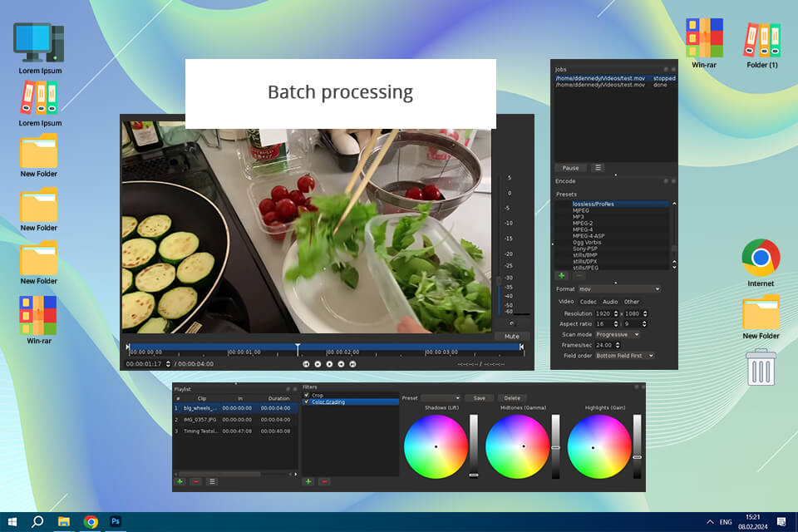Open the Audio tab in Encode
Image resolution: width=798 pixels, height=532 pixels.
pyautogui.click(x=610, y=302)
